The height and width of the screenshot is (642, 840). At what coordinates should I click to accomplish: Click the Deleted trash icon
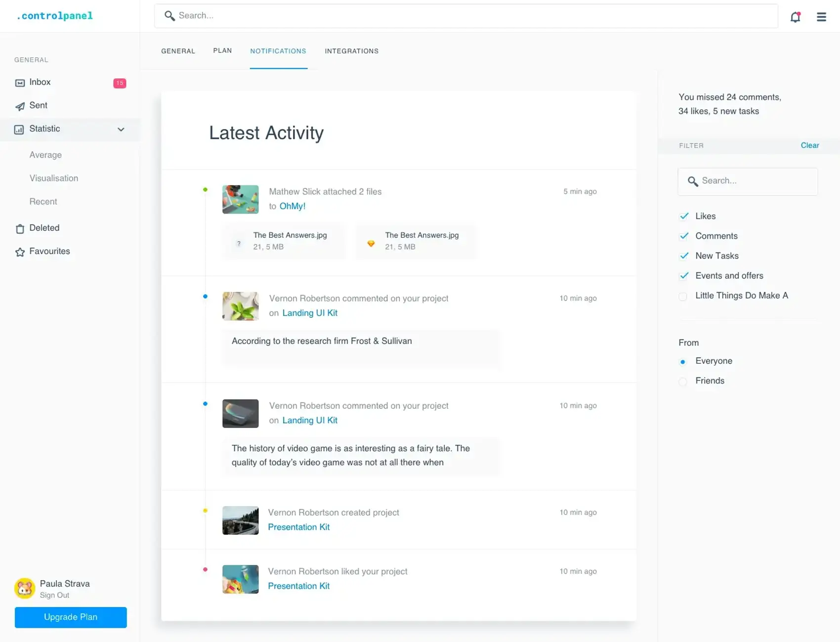20,229
